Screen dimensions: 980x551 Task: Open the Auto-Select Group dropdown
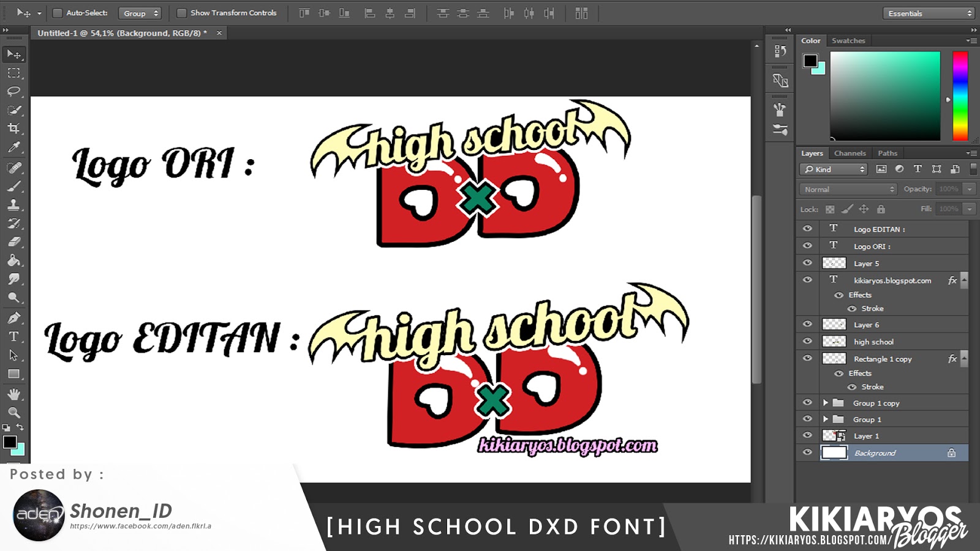(140, 13)
